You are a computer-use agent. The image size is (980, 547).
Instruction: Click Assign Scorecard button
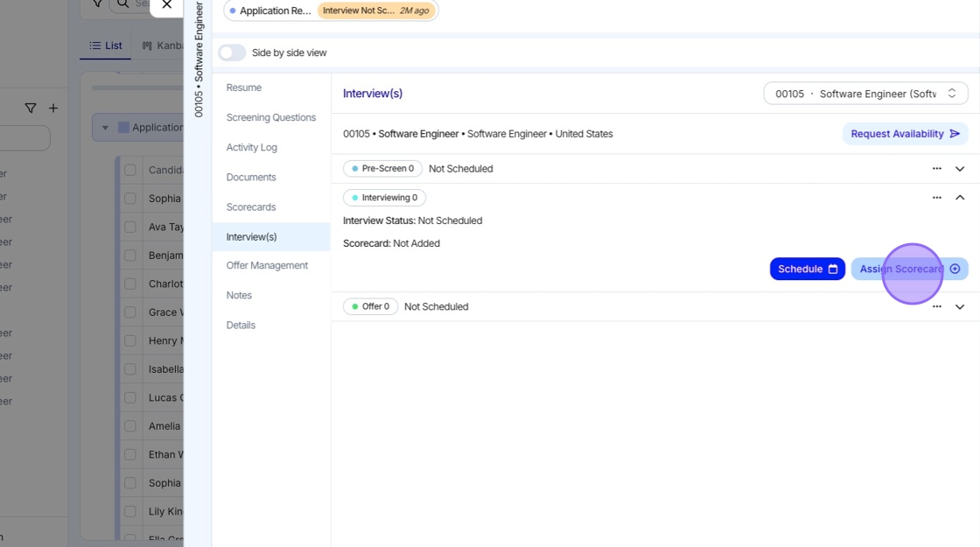click(x=909, y=269)
